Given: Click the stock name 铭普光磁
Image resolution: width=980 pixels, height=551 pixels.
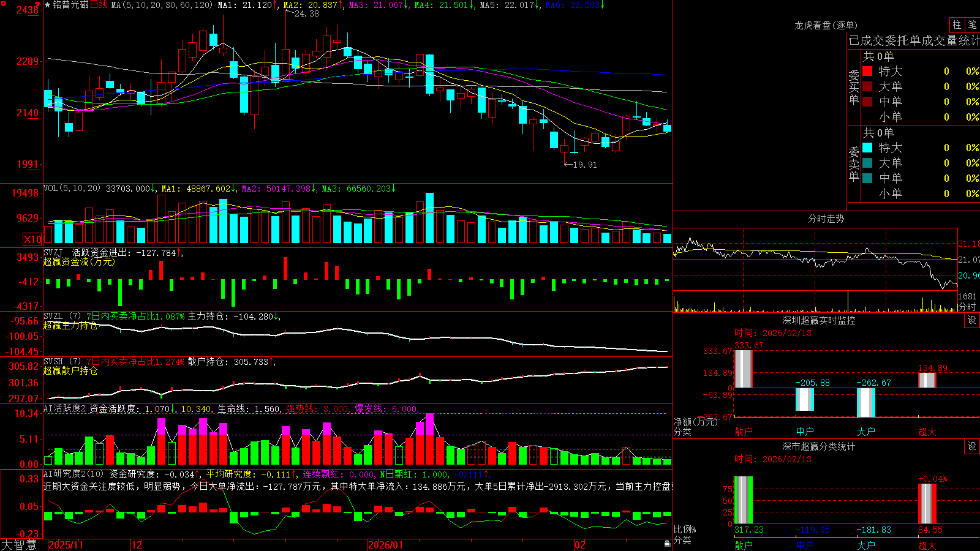Looking at the screenshot, I should (70, 5).
